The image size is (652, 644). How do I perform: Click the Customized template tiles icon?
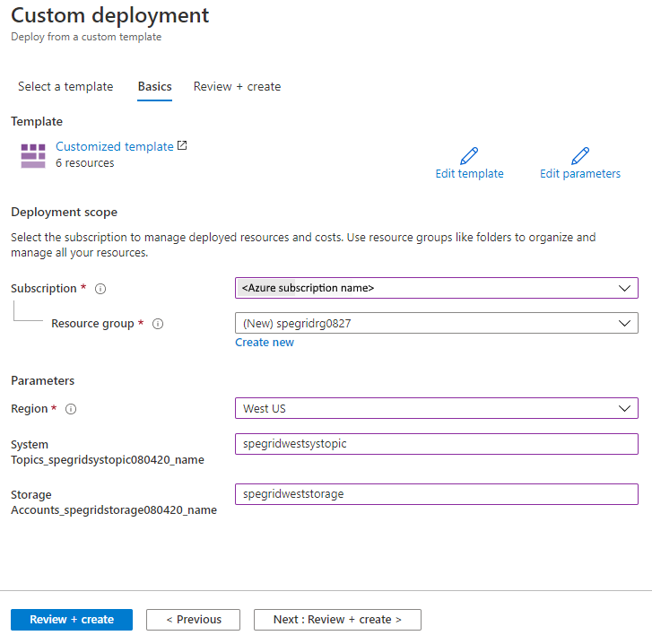[33, 155]
